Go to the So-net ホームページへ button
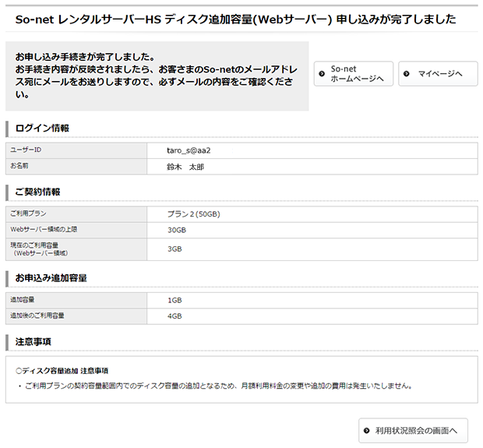The width and height of the screenshot is (483, 448). [353, 73]
